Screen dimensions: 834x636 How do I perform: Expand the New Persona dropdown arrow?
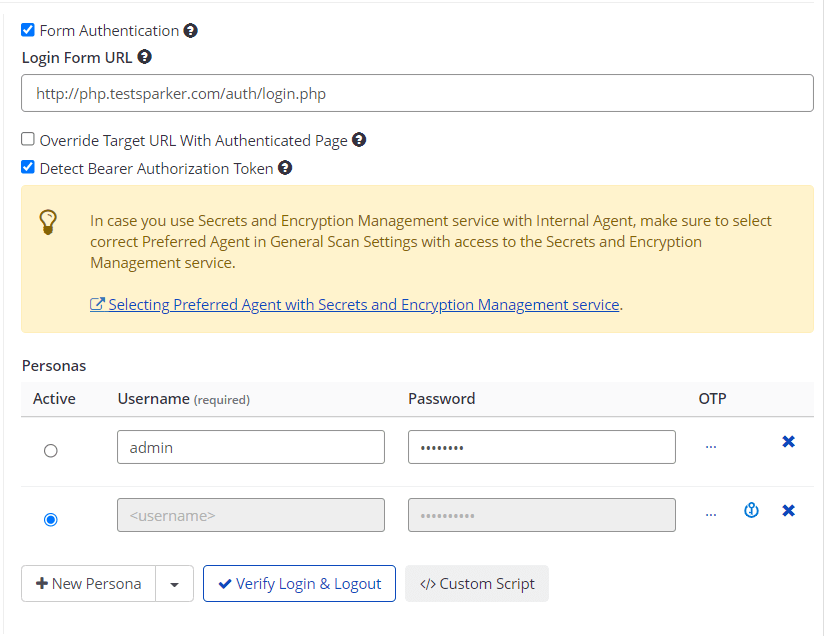tap(172, 583)
